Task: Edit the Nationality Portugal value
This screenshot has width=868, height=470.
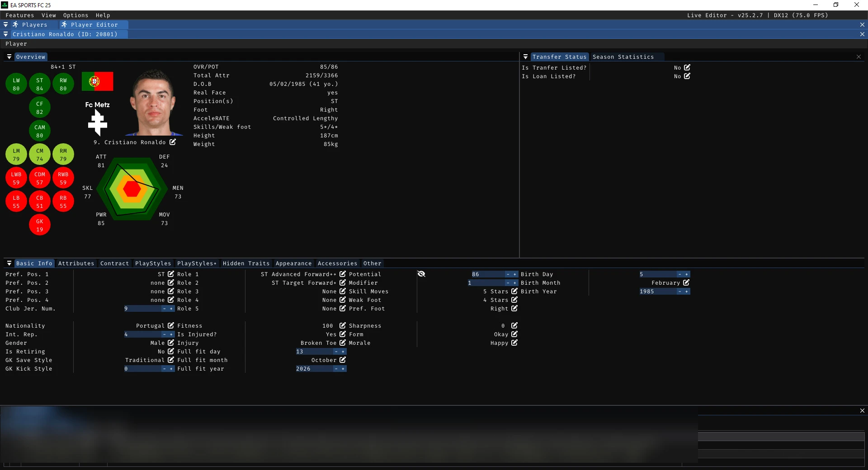Action: [x=171, y=326]
